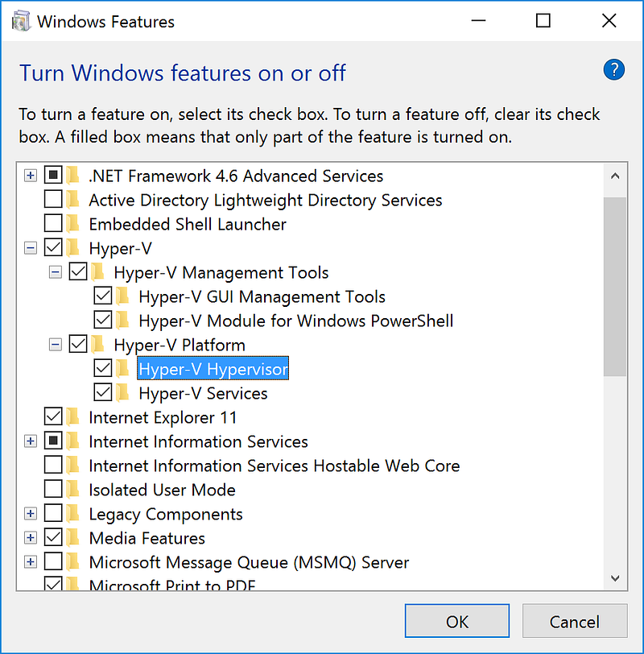Expand Media Features node
This screenshot has height=654, width=644.
click(x=31, y=538)
